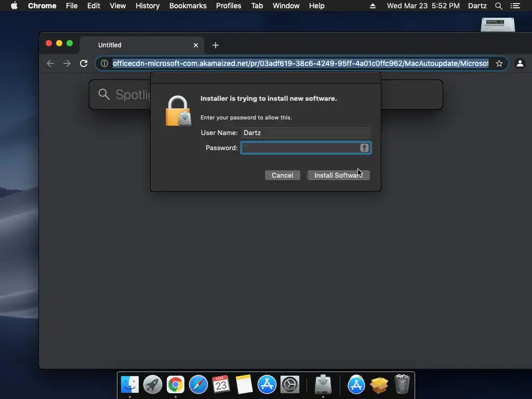View site information icon
The width and height of the screenshot is (532, 399).
pyautogui.click(x=104, y=63)
